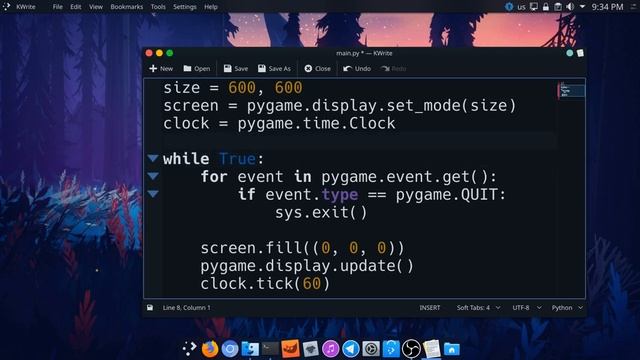This screenshot has height=360, width=640.
Task: Click the text editor paper icon in the dock
Action: (431, 349)
